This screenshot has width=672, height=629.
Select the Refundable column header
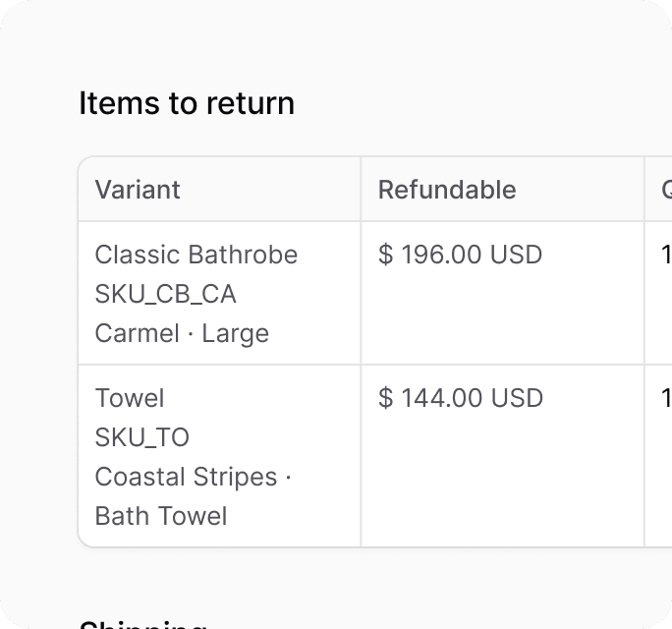[x=447, y=190]
